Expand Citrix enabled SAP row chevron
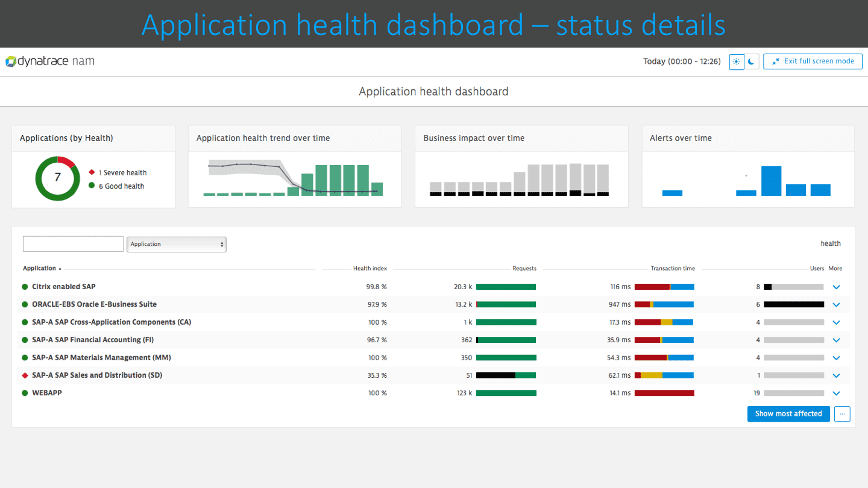This screenshot has height=488, width=868. [836, 287]
